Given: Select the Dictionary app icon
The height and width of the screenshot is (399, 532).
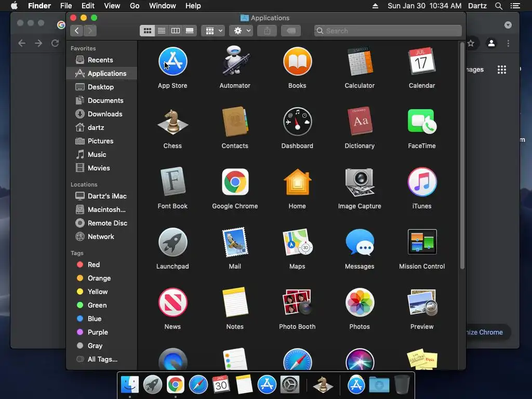Looking at the screenshot, I should (x=360, y=122).
